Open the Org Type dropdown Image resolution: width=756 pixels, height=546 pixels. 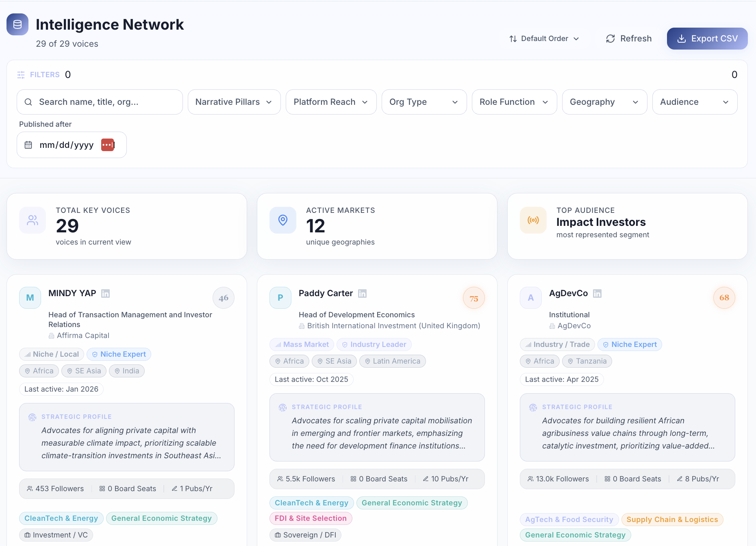424,102
